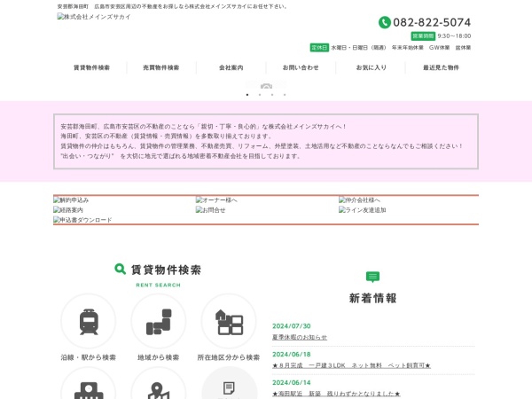Click the 2024/06/18 news date
Viewport: 532px width, 399px height.
click(292, 354)
